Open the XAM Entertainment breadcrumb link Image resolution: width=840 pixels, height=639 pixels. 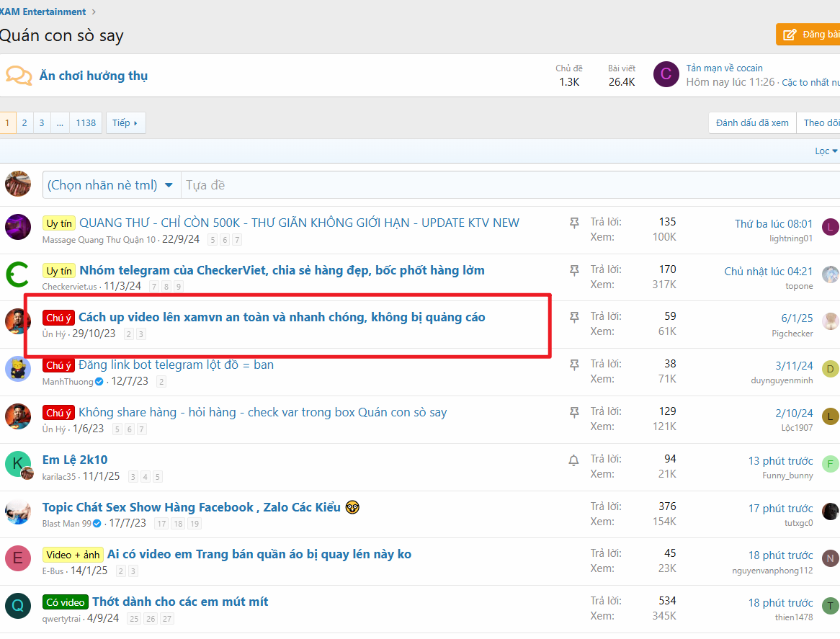coord(43,12)
